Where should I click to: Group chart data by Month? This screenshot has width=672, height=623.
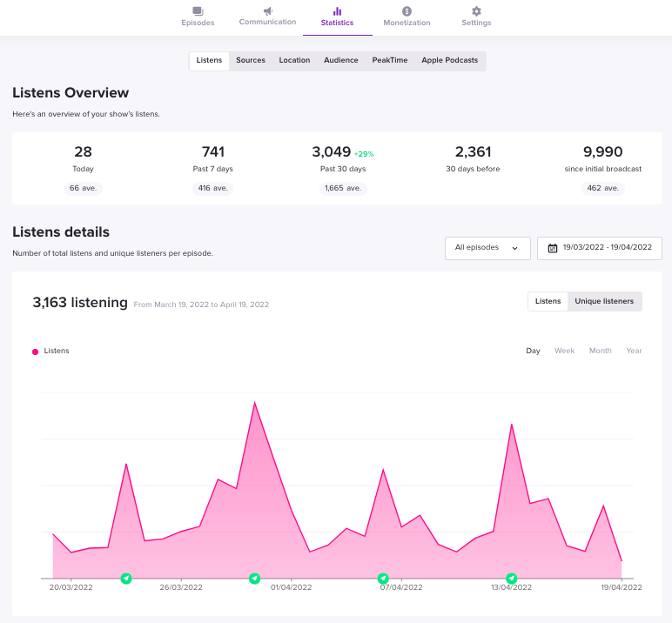[x=600, y=351]
